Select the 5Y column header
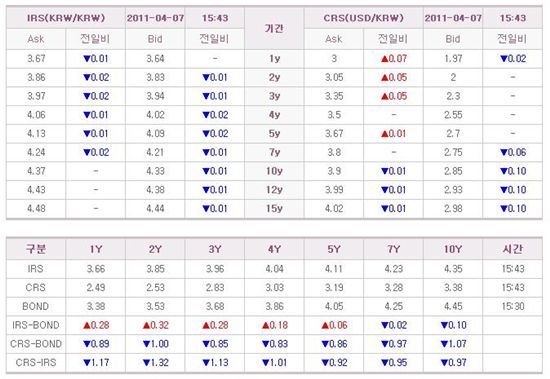 (x=334, y=249)
